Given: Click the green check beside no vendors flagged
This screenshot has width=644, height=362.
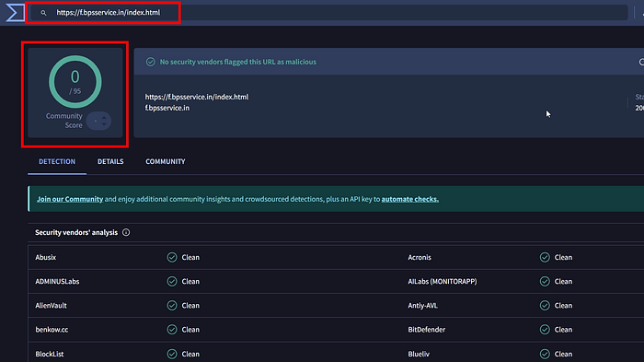Looking at the screenshot, I should pos(151,62).
